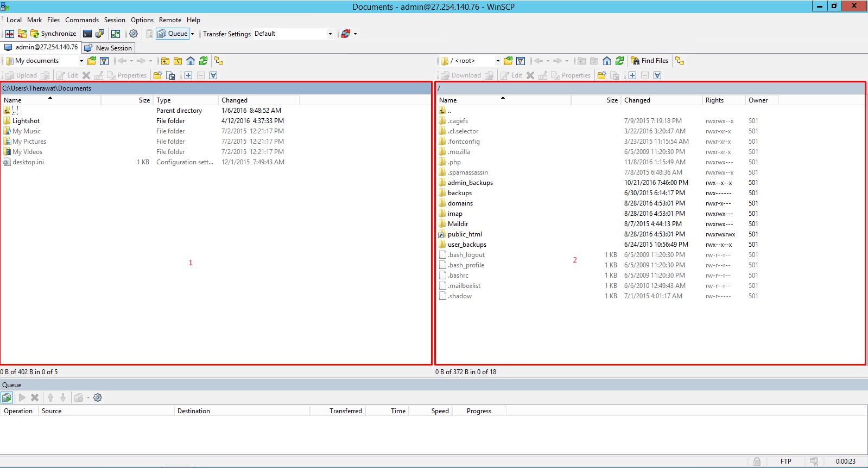This screenshot has width=868, height=468.
Task: Select the public_html remote entry
Action: click(x=465, y=234)
